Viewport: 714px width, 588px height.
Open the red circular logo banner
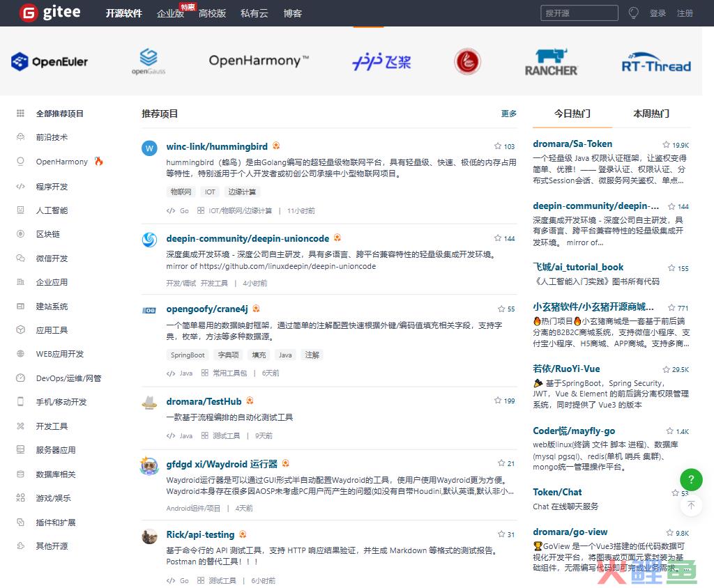click(467, 61)
